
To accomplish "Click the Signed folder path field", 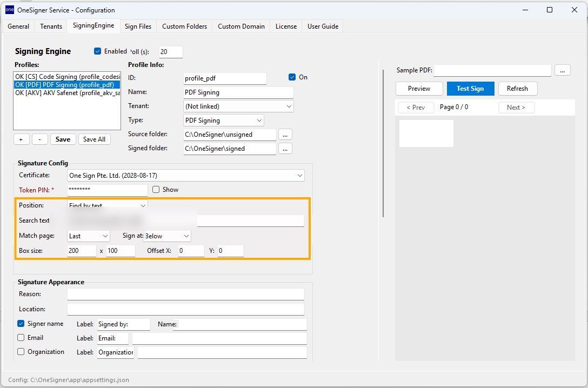I will 230,149.
